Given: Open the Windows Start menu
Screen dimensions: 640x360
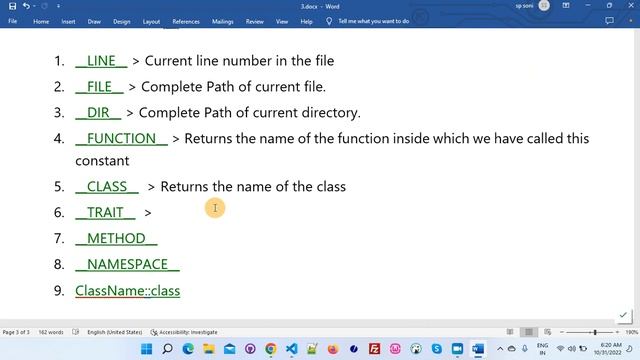Looking at the screenshot, I should 147,349.
